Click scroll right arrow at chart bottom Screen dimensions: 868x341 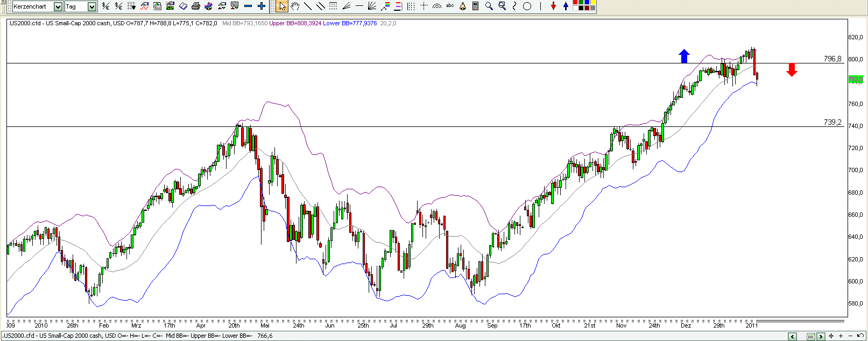point(821,337)
